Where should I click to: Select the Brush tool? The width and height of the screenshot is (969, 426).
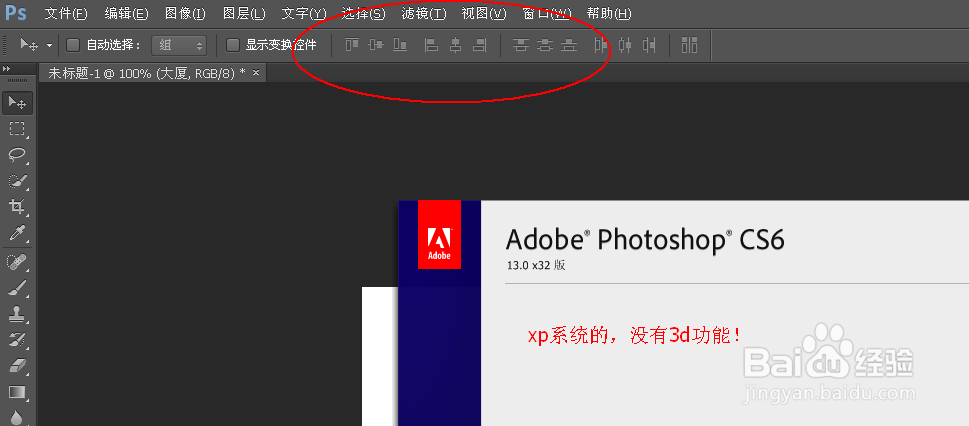click(x=17, y=288)
